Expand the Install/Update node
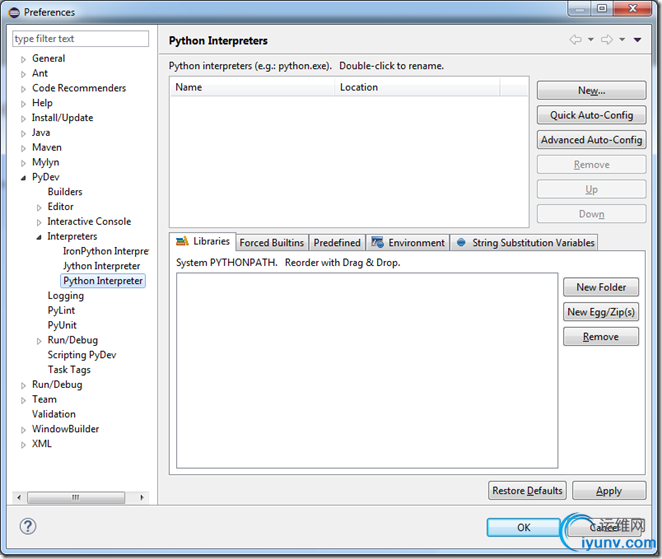Image resolution: width=662 pixels, height=559 pixels. click(23, 119)
